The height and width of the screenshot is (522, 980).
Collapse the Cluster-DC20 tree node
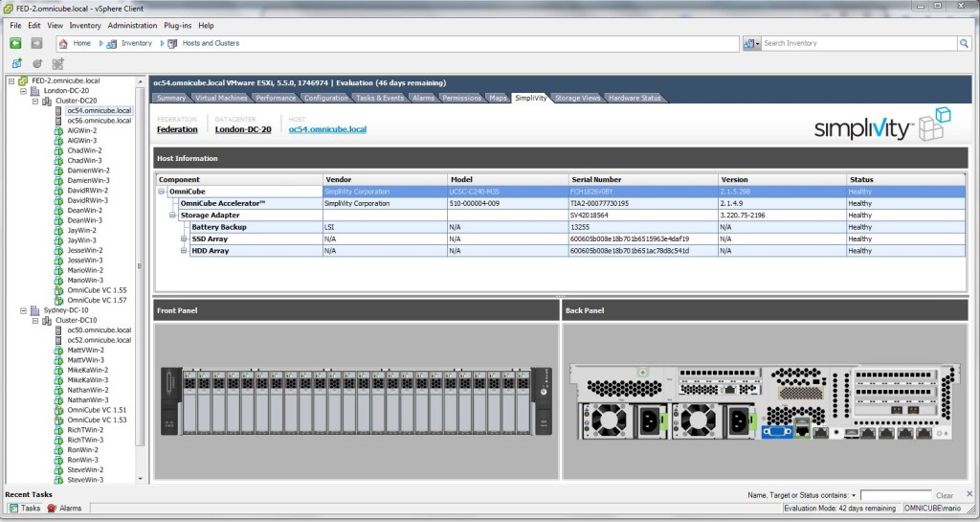click(35, 101)
